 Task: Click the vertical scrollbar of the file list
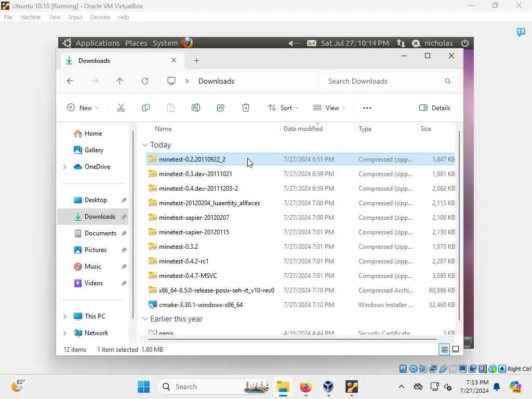coord(459,225)
